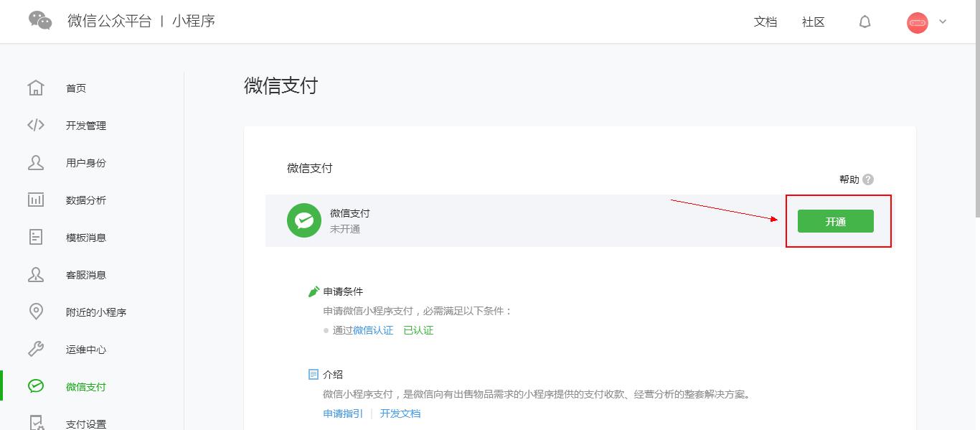Open 模板消息 sidebar item
The height and width of the screenshot is (430, 980).
coord(86,238)
